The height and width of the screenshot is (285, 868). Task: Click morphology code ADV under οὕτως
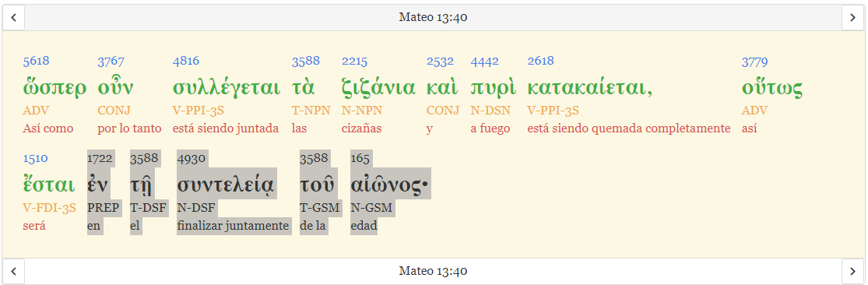tap(755, 111)
